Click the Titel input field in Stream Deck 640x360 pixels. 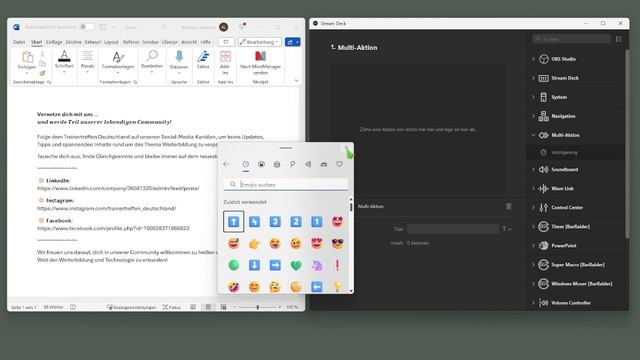(453, 229)
